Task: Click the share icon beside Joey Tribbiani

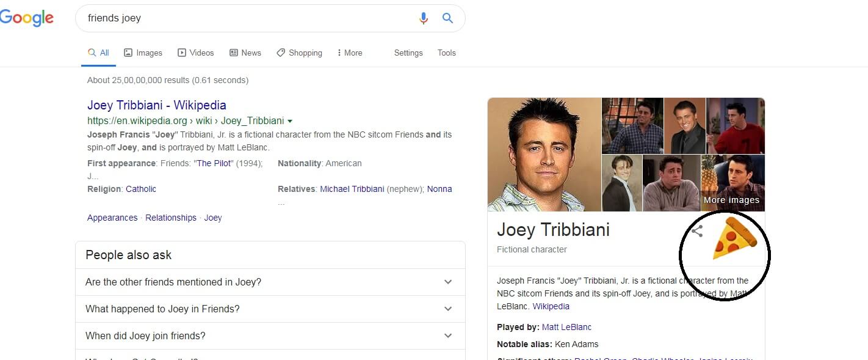Action: tap(697, 231)
